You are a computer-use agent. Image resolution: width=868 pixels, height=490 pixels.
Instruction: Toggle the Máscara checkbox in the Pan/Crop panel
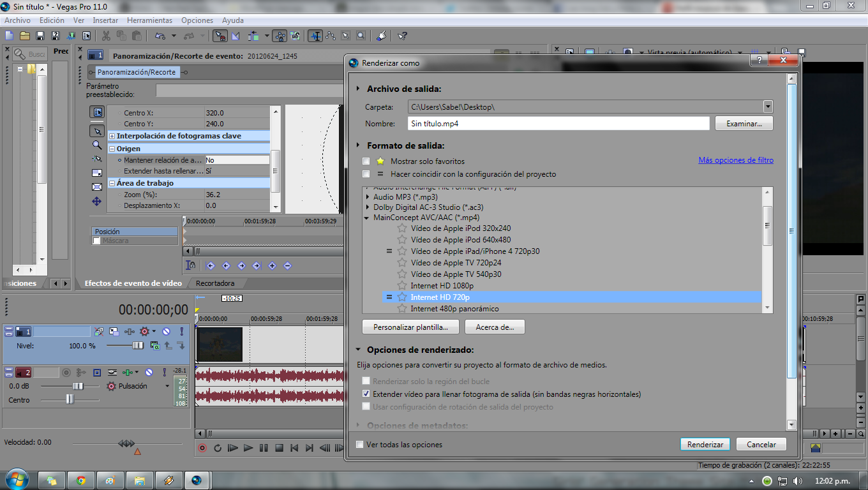tap(96, 241)
